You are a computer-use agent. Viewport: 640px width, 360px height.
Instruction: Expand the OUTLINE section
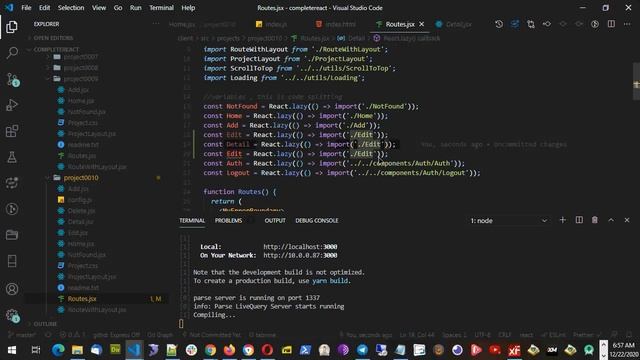tap(45, 324)
